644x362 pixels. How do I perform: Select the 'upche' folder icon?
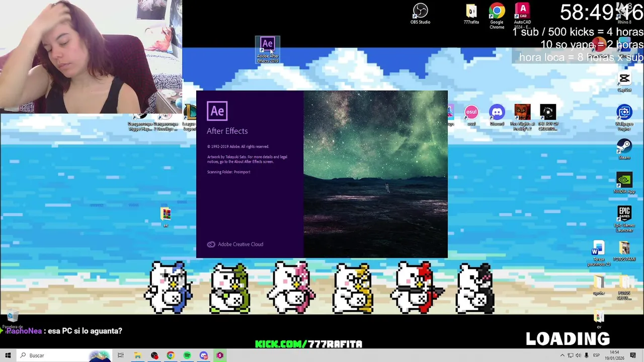point(599,285)
